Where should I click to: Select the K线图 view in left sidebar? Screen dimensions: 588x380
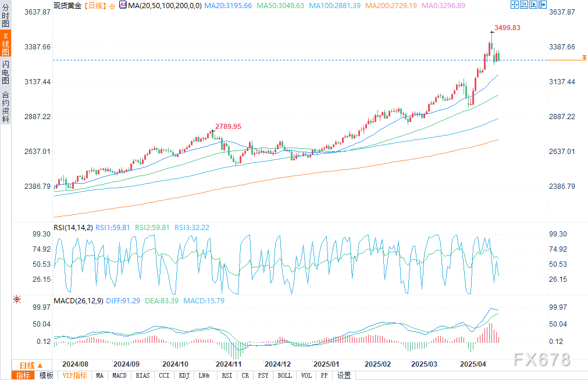tap(5, 44)
